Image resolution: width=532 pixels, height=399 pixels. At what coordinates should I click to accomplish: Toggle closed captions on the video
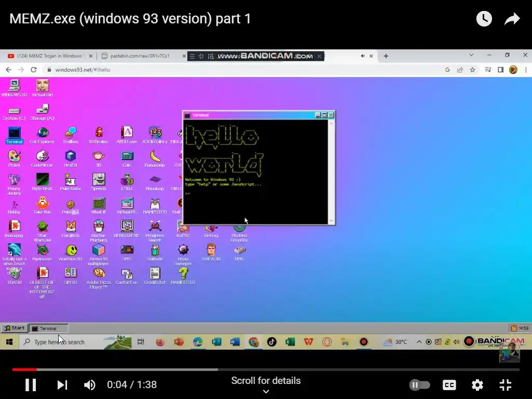[x=449, y=385]
